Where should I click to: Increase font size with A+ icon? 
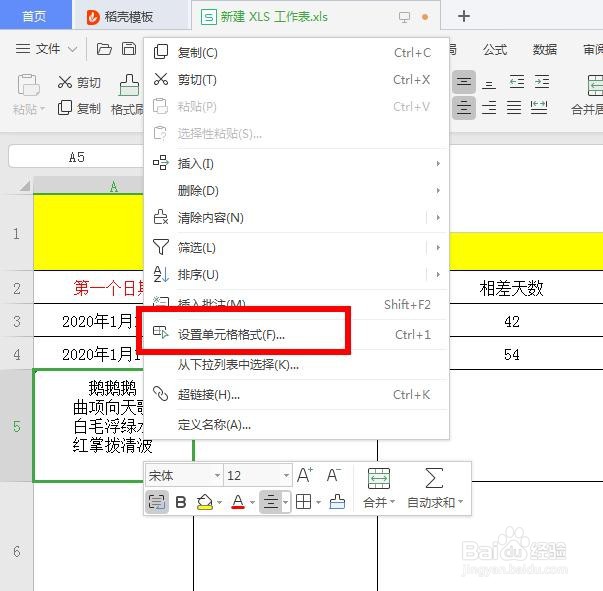click(305, 475)
